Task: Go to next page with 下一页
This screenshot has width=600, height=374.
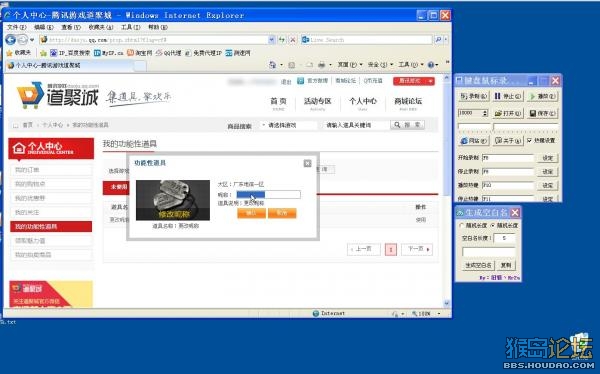Action: [x=417, y=249]
